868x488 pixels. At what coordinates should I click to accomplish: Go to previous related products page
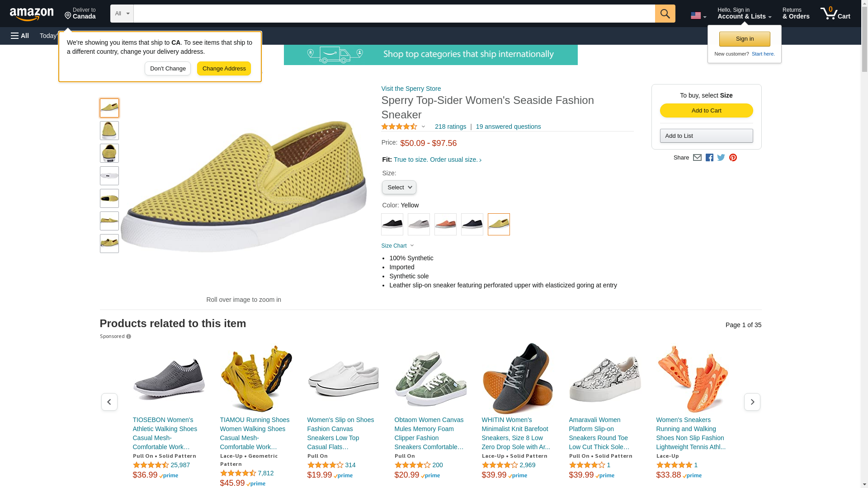coord(109,402)
